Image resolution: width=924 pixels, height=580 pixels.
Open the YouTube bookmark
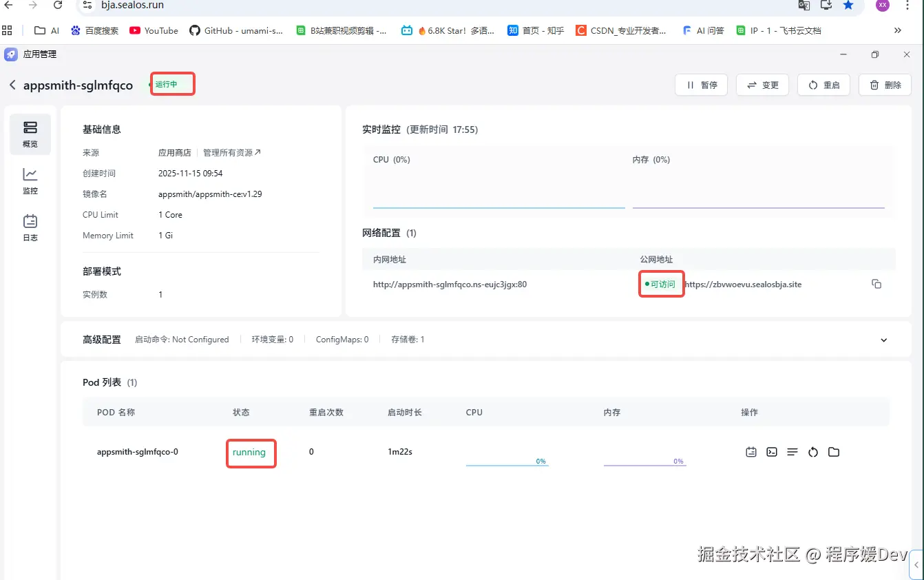pos(154,30)
